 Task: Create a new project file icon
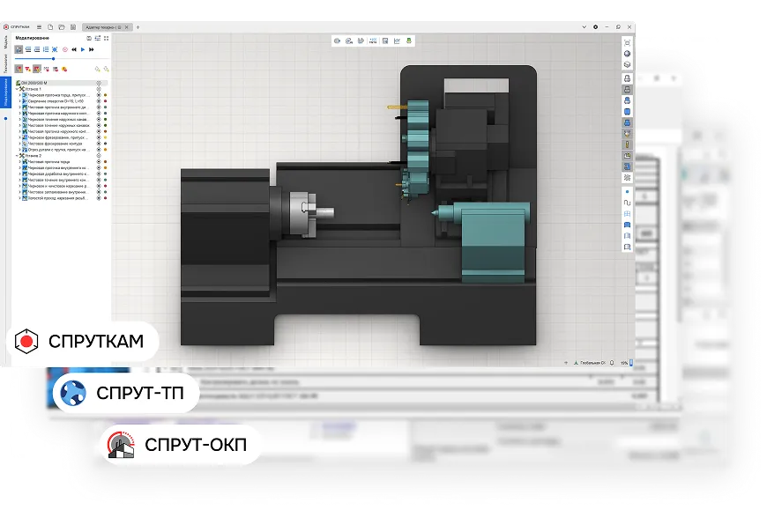[x=50, y=27]
